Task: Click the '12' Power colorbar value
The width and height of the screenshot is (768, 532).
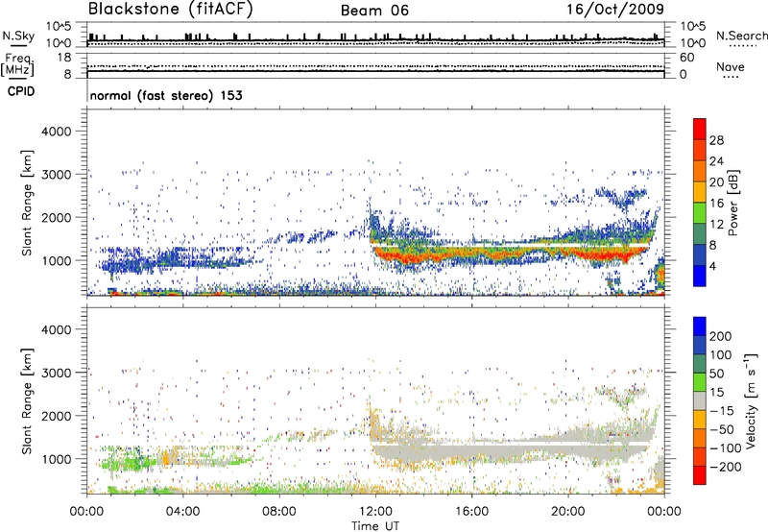Action: pyautogui.click(x=716, y=225)
